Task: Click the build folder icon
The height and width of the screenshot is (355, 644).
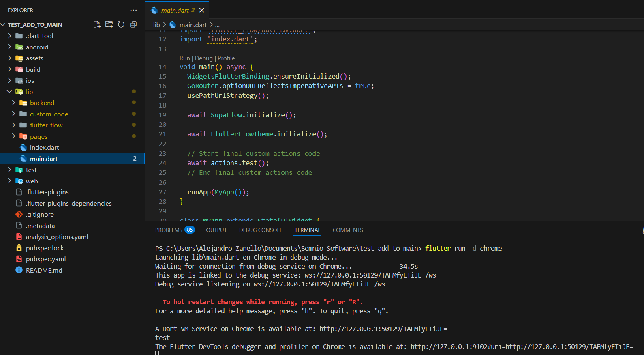Action: [x=19, y=69]
